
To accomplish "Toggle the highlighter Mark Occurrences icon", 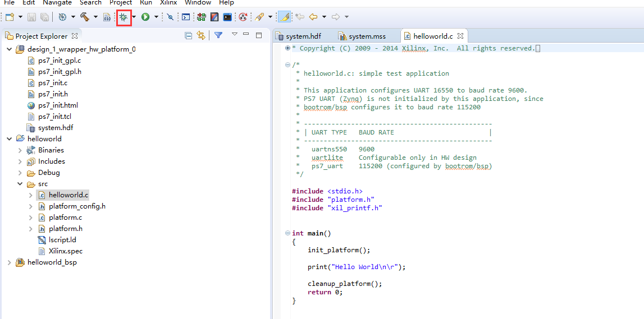I will coord(284,17).
